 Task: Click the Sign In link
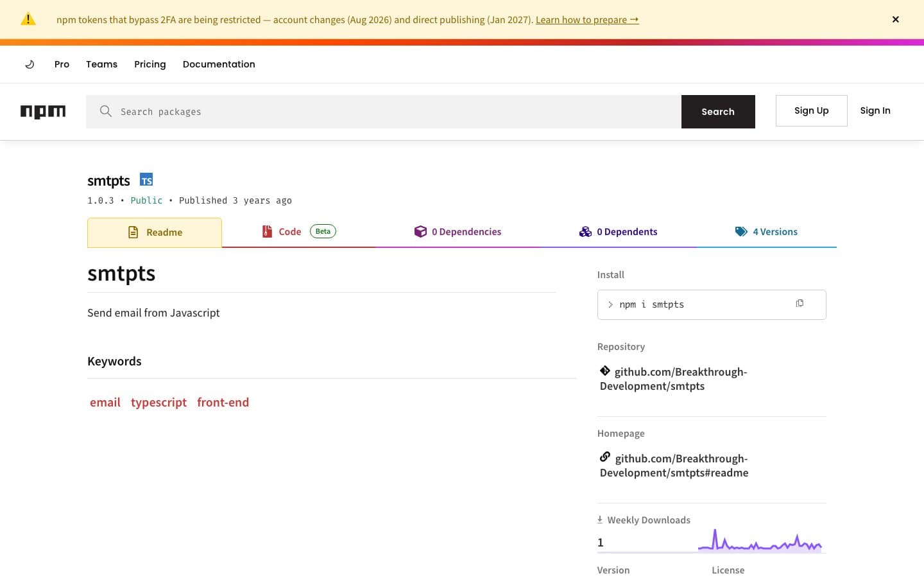coord(875,110)
